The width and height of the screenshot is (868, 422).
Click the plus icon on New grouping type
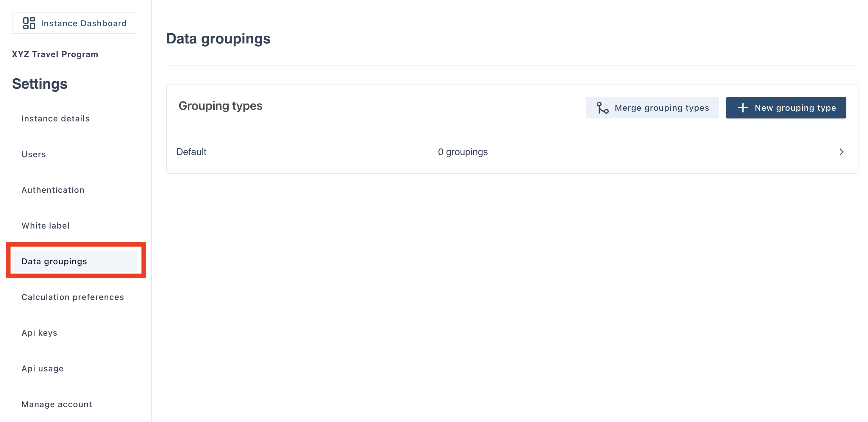pyautogui.click(x=743, y=108)
